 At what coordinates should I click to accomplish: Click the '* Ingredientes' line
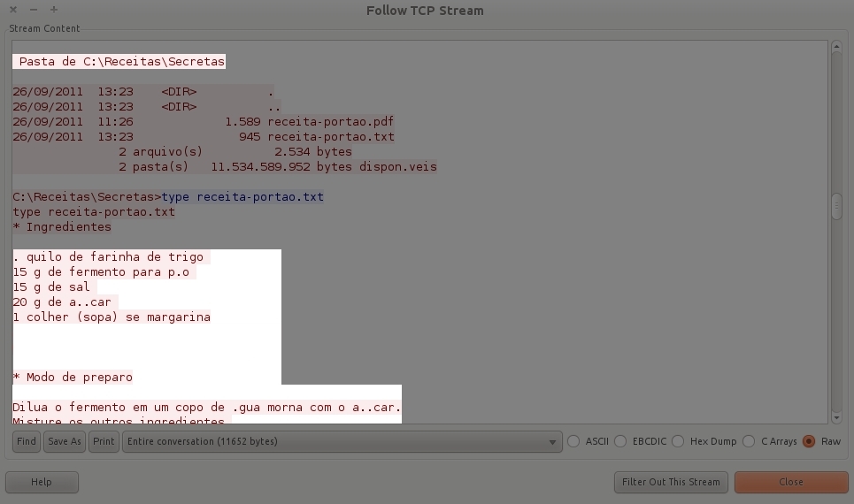(x=62, y=227)
